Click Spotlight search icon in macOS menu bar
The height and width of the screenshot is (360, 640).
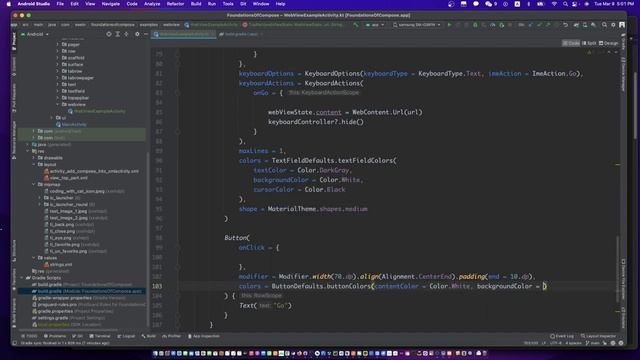pos(565,4)
